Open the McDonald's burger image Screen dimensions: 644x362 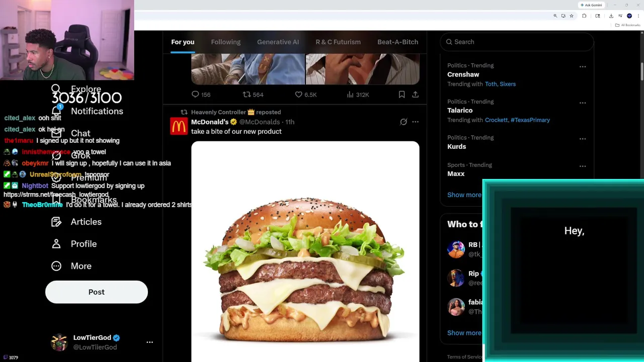click(x=305, y=251)
